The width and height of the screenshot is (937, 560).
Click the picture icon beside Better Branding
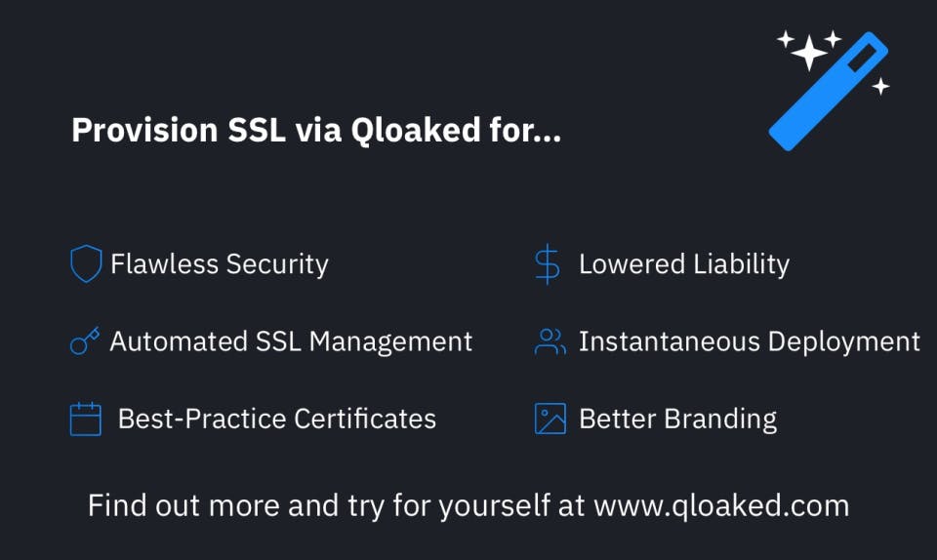coord(550,420)
